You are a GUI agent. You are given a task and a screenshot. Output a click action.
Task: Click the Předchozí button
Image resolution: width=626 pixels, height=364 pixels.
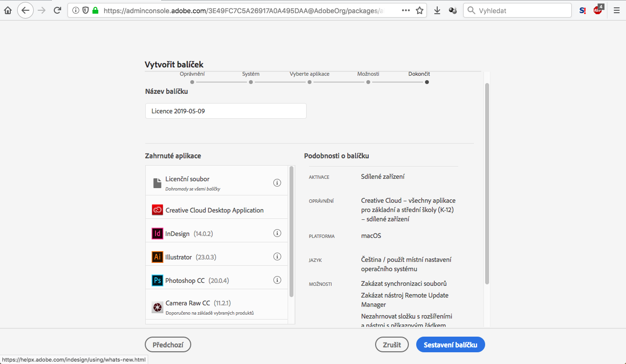point(168,344)
